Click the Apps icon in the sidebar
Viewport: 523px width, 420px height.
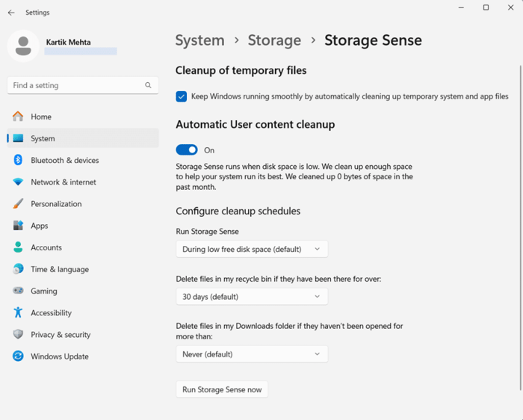point(18,226)
